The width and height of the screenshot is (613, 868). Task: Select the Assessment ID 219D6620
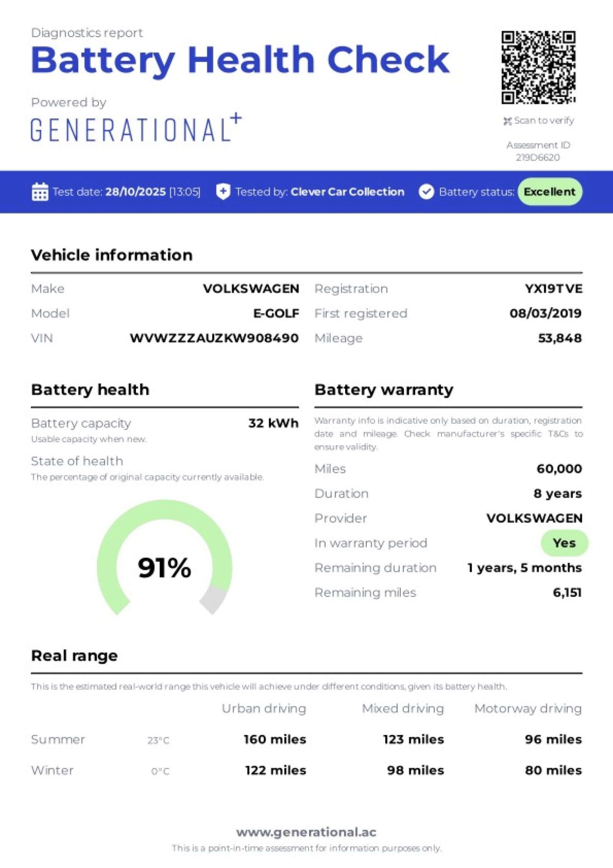pyautogui.click(x=538, y=151)
